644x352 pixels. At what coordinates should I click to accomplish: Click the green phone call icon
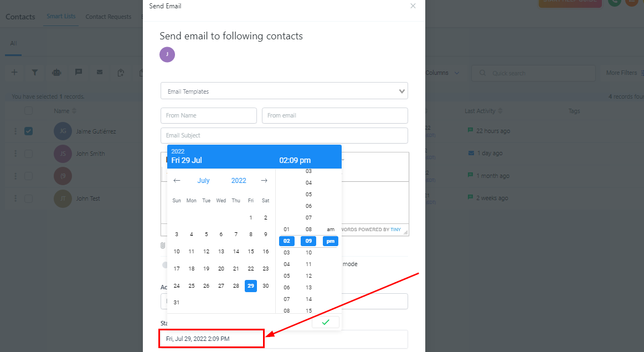614,2
